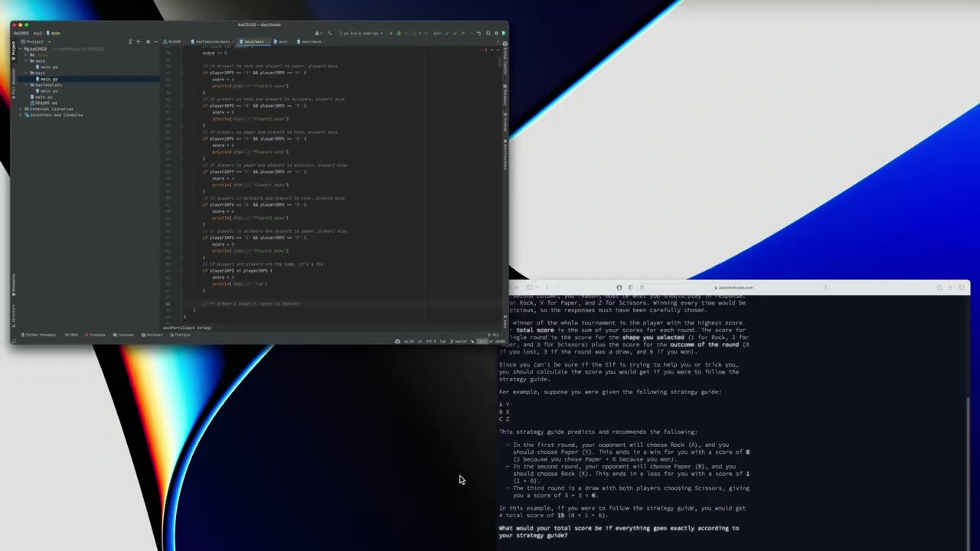Screen dimensions: 980x551
Task: Click Safari's Share icon
Action: pyautogui.click(x=939, y=288)
